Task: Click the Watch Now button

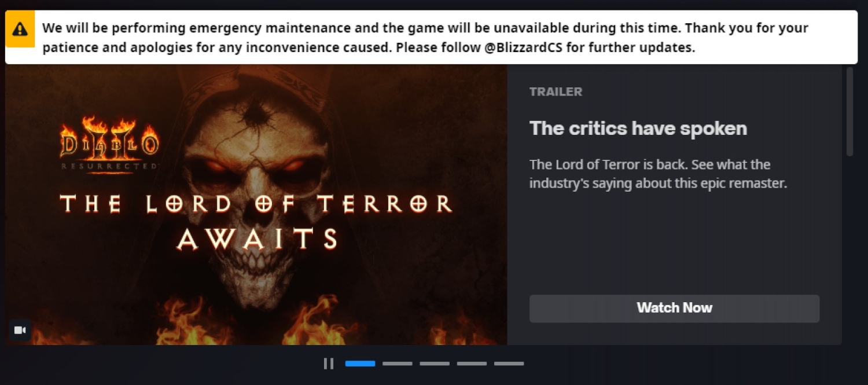Action: pos(674,308)
